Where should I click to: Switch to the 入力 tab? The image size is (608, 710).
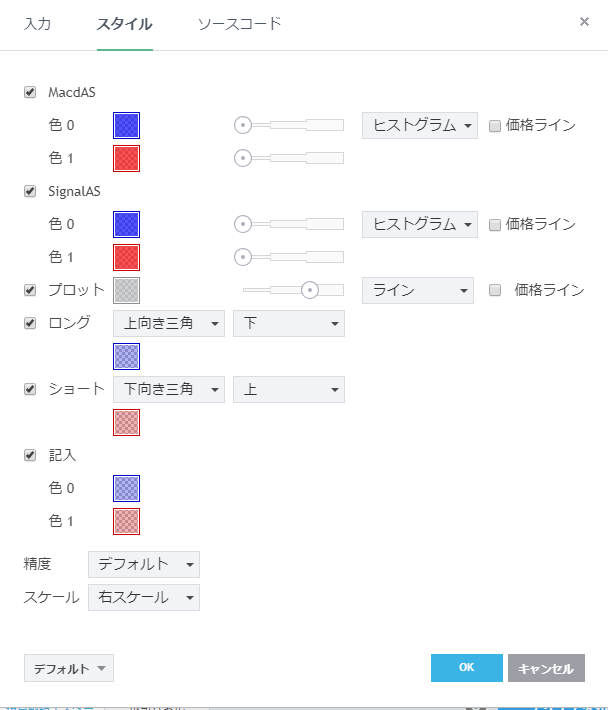[x=37, y=23]
